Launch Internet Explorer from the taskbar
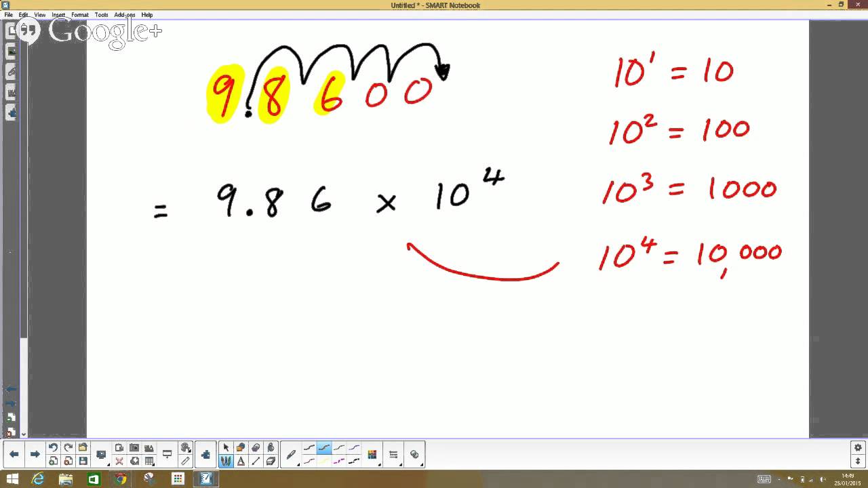Screen dimensions: 868x488 38,479
